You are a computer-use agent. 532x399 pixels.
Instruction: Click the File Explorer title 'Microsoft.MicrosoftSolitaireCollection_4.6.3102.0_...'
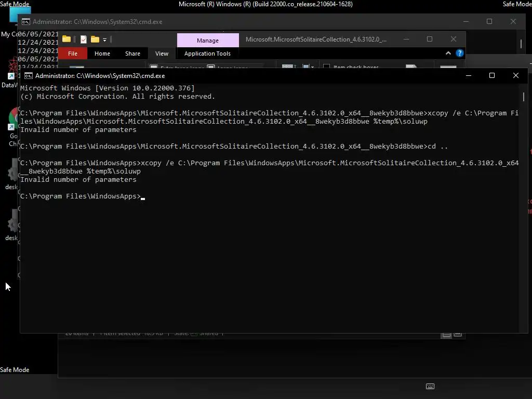[316, 39]
